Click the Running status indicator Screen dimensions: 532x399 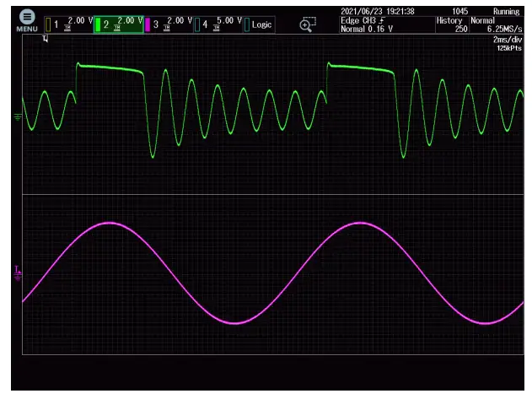point(506,12)
